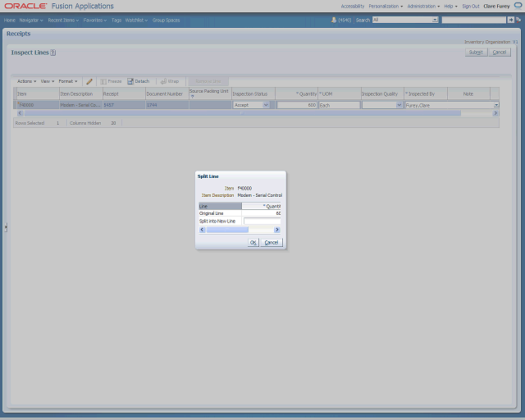The width and height of the screenshot is (525, 420).
Task: Click the Freeze column toolbar icon
Action: tap(111, 81)
